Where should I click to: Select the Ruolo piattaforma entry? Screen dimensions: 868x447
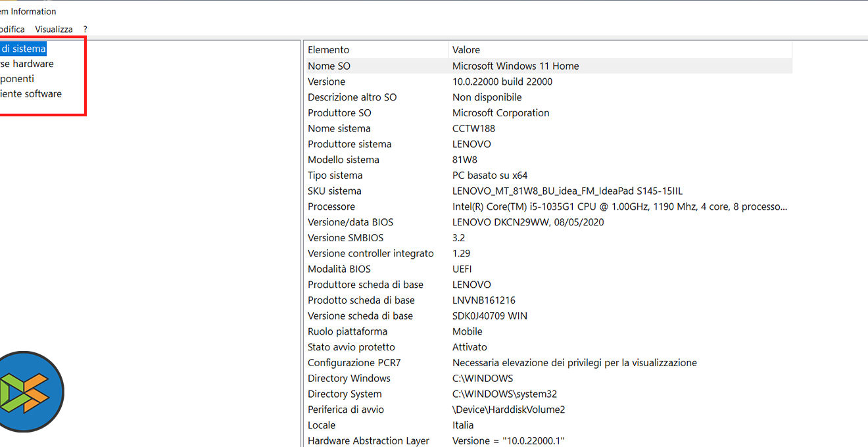pos(348,332)
